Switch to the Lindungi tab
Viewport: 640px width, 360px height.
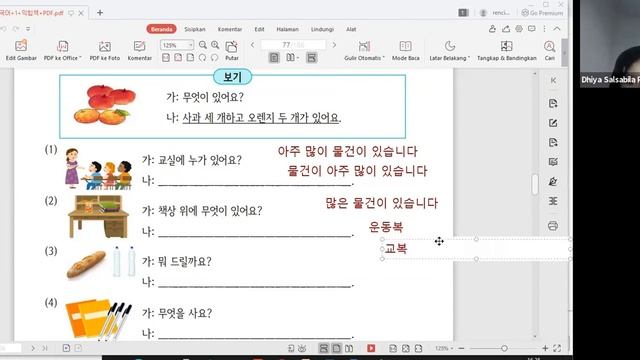(x=322, y=29)
